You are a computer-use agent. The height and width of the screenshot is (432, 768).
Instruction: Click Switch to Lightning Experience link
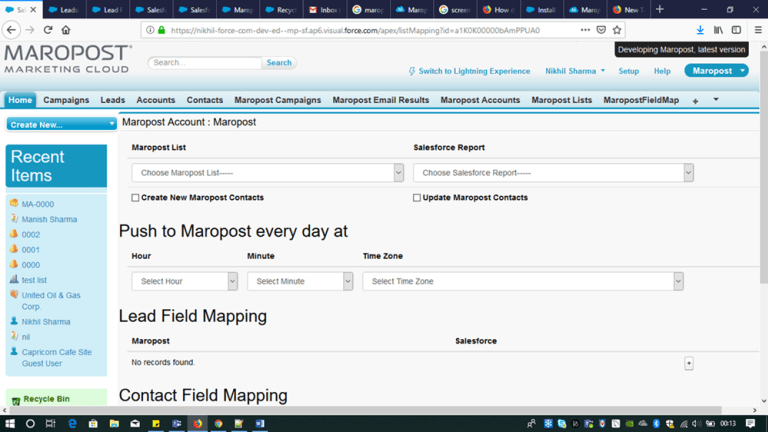coord(474,71)
